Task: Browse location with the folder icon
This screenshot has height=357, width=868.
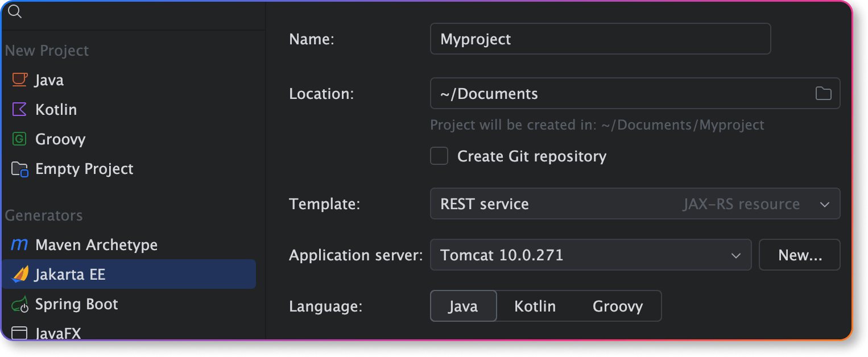Action: pos(823,94)
